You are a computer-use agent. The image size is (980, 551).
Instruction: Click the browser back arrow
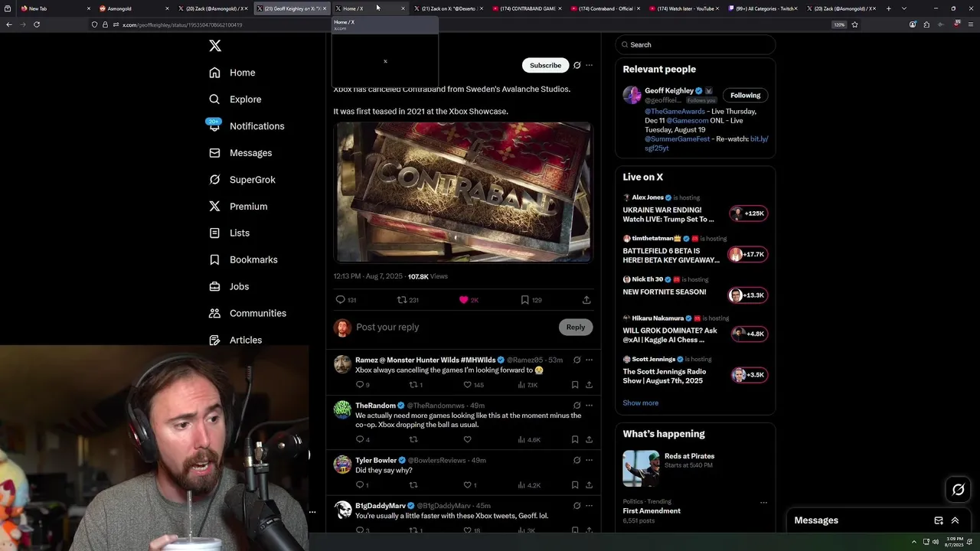[x=9, y=24]
